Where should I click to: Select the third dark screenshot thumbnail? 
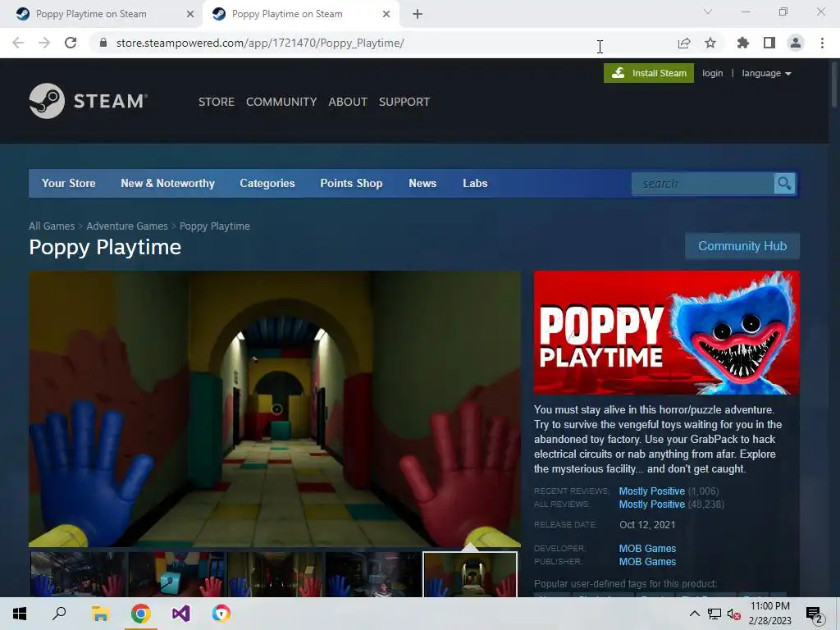click(x=276, y=574)
